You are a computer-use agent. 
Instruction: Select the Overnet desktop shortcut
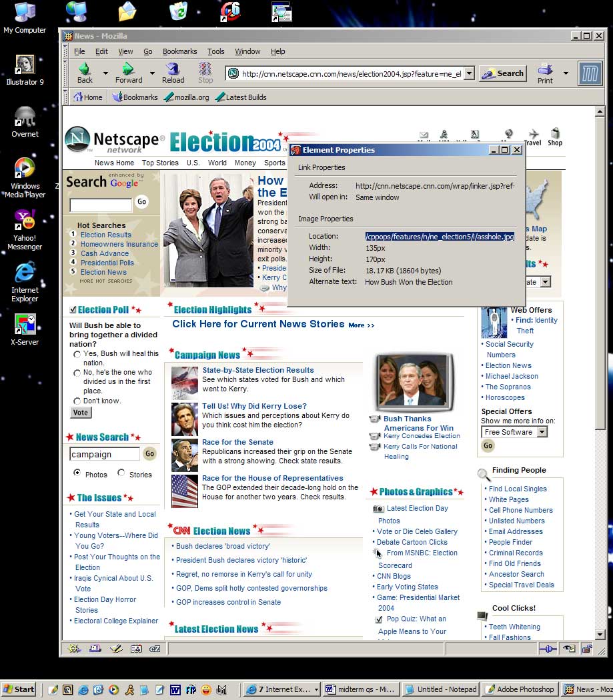(25, 122)
